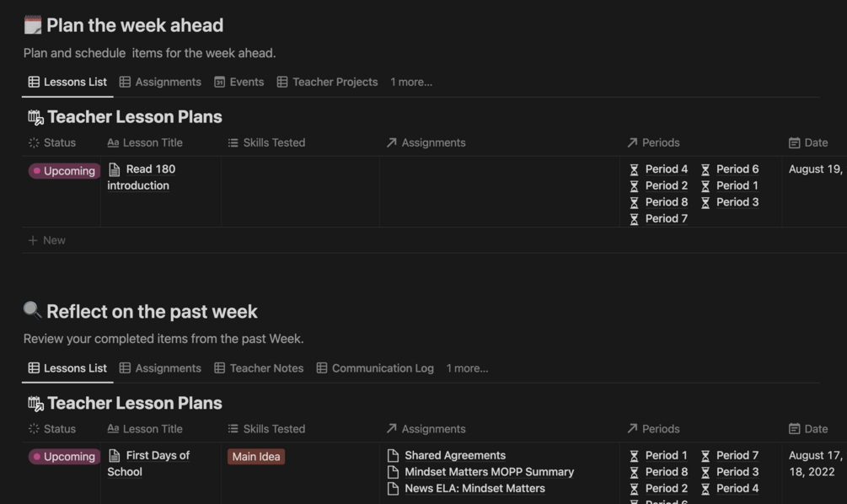Viewport: 847px width, 504px height.
Task: Click the calendar icon beside Plan the week ahead
Action: pyautogui.click(x=33, y=25)
